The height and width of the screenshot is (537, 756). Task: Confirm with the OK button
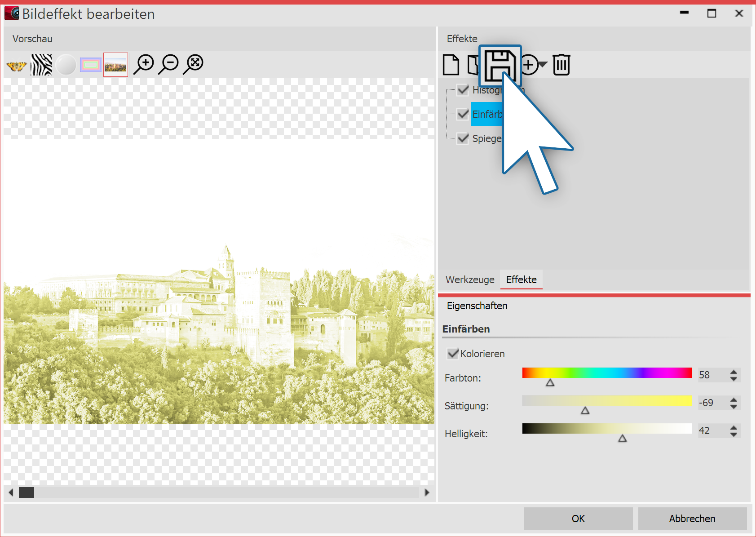point(578,519)
